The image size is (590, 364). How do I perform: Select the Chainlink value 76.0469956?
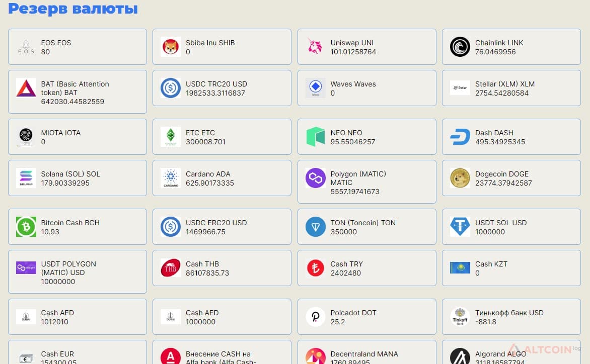click(x=495, y=52)
